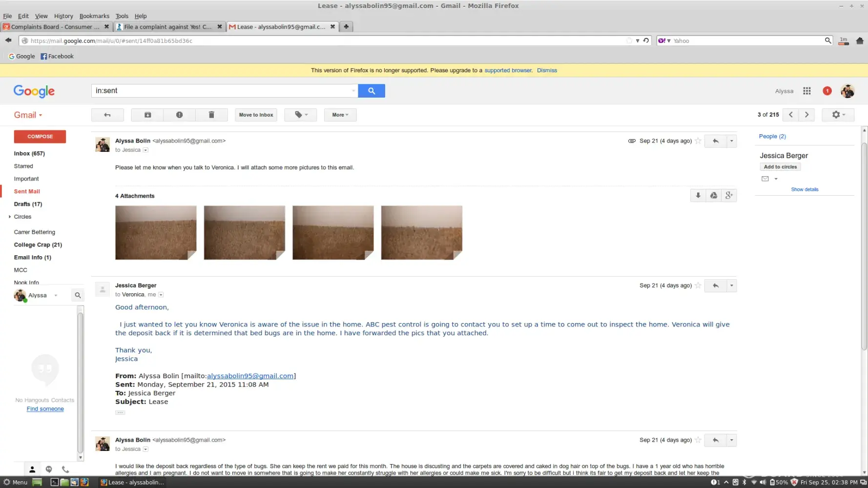Click Add to circles for Jessica Berger
Viewport: 868px width, 488px height.
780,167
